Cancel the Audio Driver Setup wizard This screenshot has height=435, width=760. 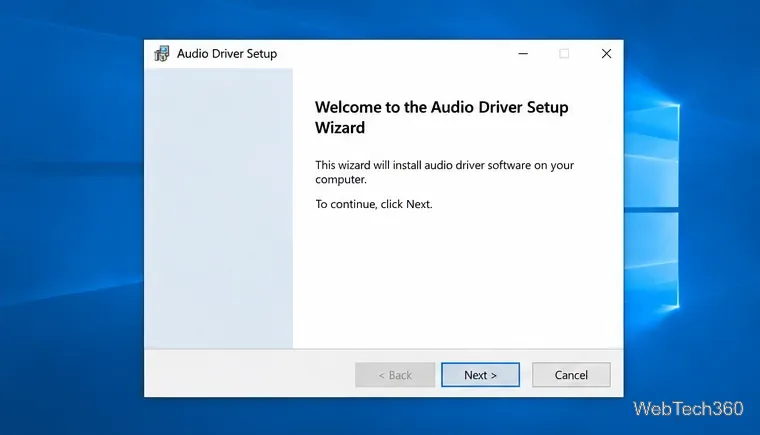click(x=571, y=375)
